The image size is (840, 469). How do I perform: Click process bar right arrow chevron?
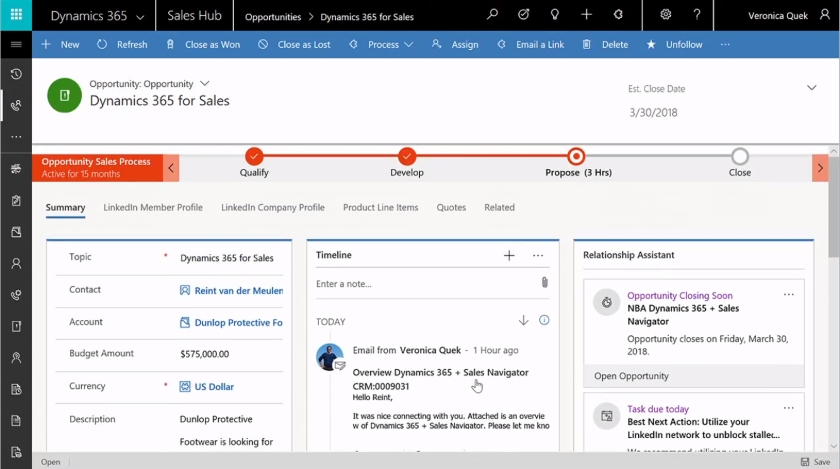coord(820,168)
